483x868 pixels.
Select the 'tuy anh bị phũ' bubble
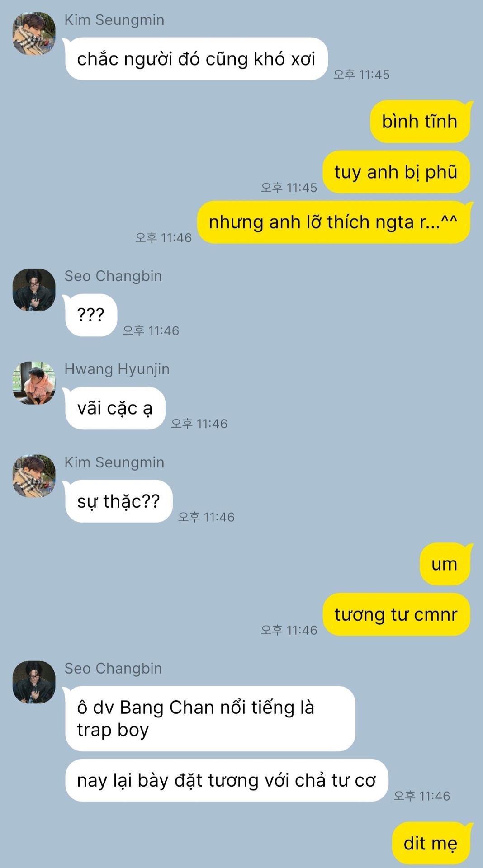pyautogui.click(x=396, y=172)
